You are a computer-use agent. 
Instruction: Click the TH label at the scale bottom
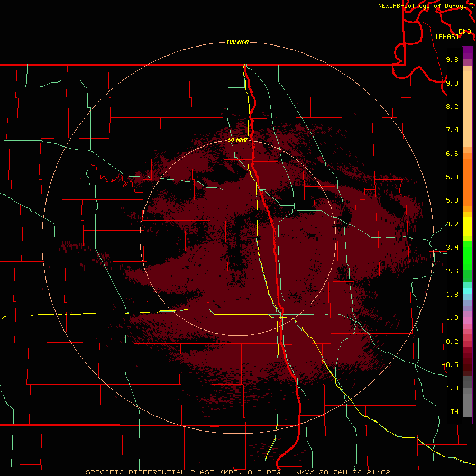pos(454,412)
